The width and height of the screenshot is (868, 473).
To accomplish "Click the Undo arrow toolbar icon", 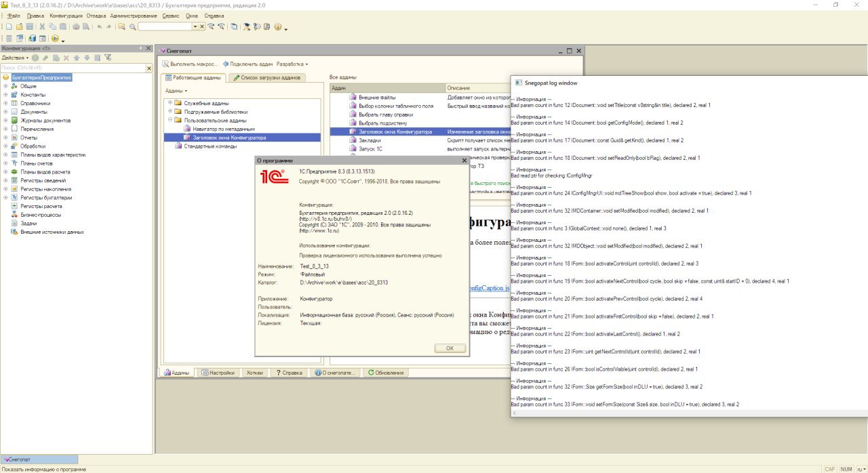I will tap(100, 26).
